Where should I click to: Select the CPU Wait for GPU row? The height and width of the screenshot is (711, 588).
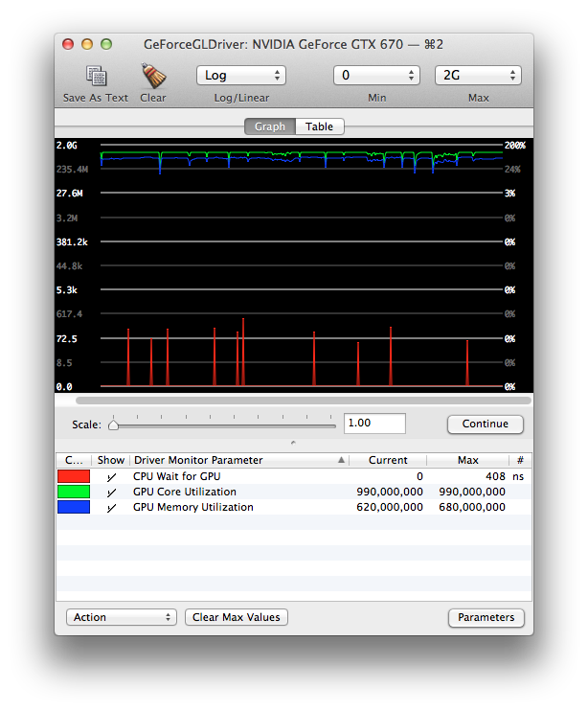click(x=294, y=476)
